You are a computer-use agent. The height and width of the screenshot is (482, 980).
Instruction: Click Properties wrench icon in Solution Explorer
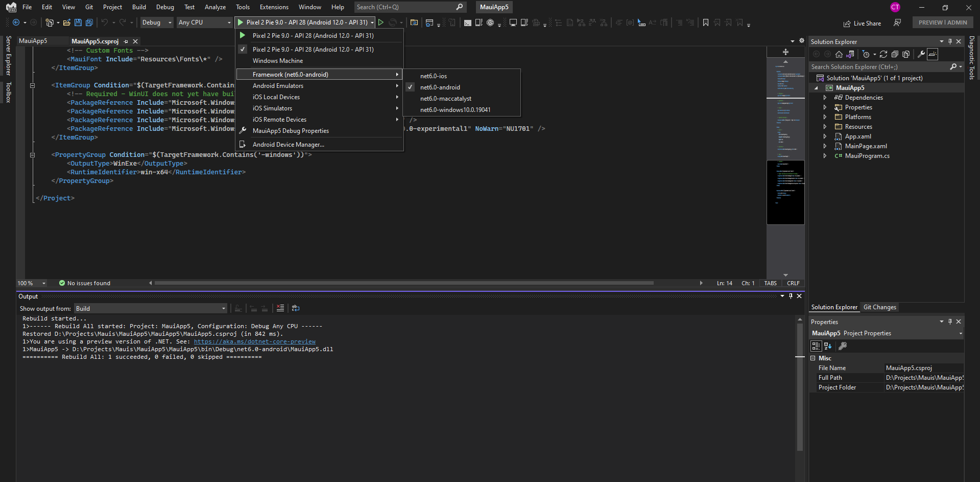921,54
